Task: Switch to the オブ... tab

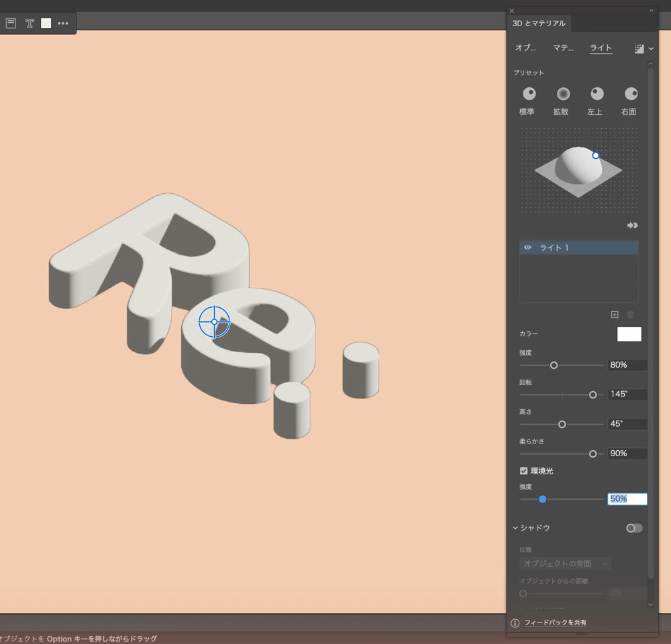Action: click(x=525, y=48)
